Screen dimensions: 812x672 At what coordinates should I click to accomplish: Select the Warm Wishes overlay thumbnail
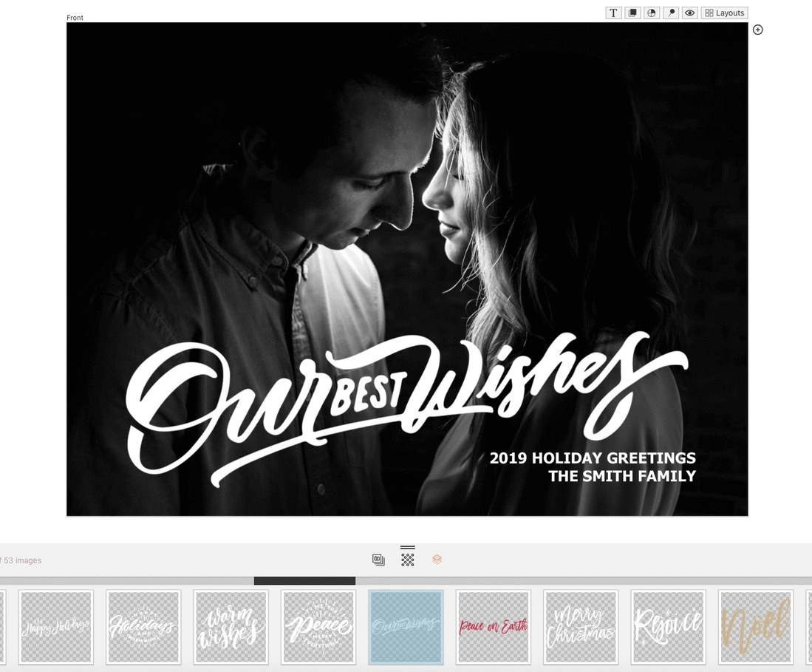[231, 627]
